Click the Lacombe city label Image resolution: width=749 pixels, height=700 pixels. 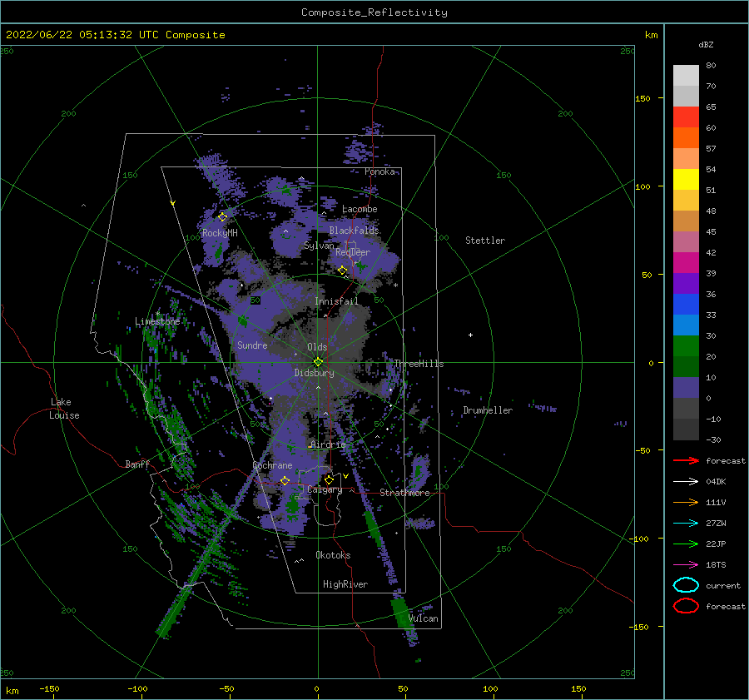(360, 209)
